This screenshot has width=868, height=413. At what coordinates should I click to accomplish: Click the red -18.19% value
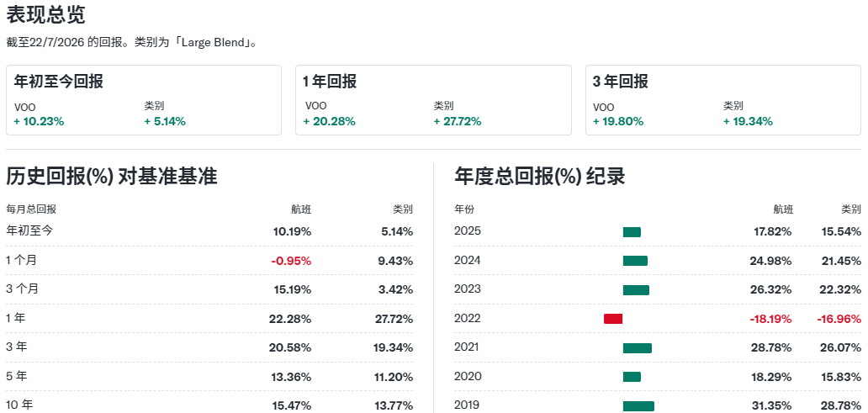coord(770,319)
